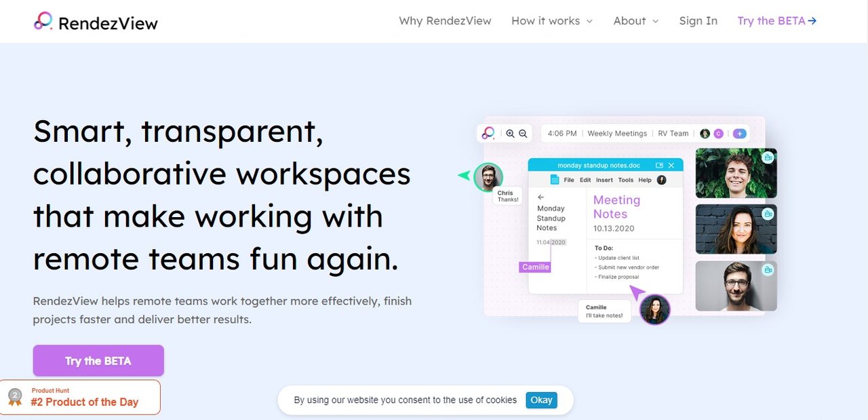Click the 4:06 PM time in mockup
Screen dimensions: 868x420
562,134
